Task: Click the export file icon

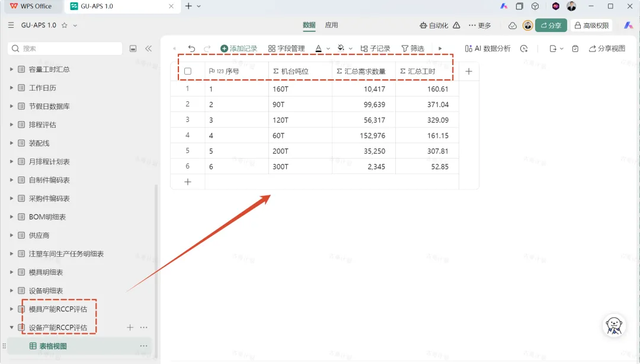Action: (x=553, y=49)
